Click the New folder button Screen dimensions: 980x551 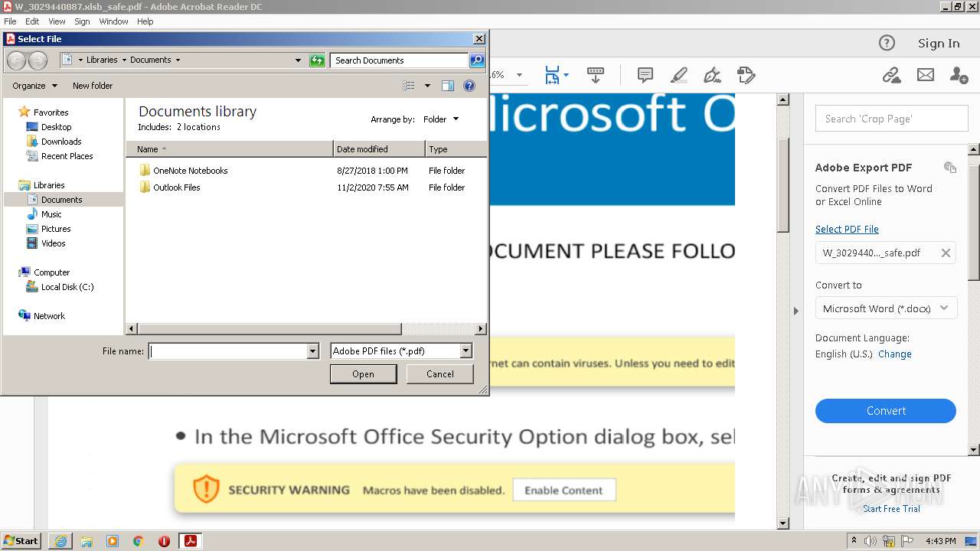(x=93, y=86)
